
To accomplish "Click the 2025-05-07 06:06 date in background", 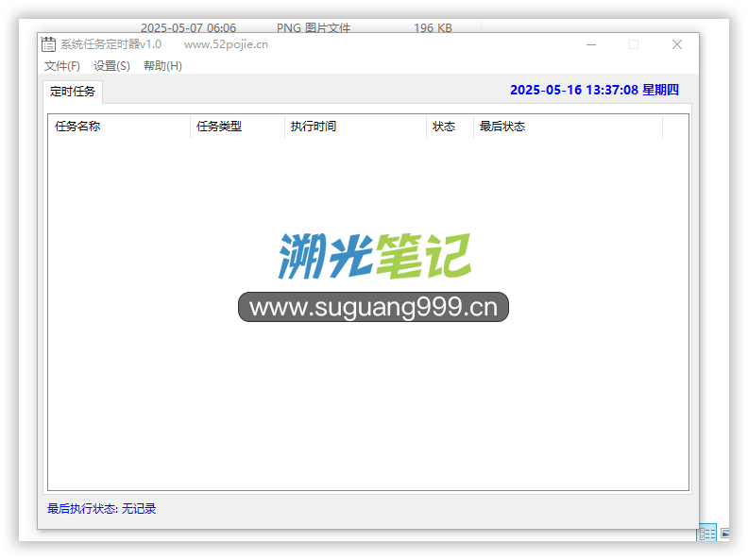I will click(x=189, y=28).
